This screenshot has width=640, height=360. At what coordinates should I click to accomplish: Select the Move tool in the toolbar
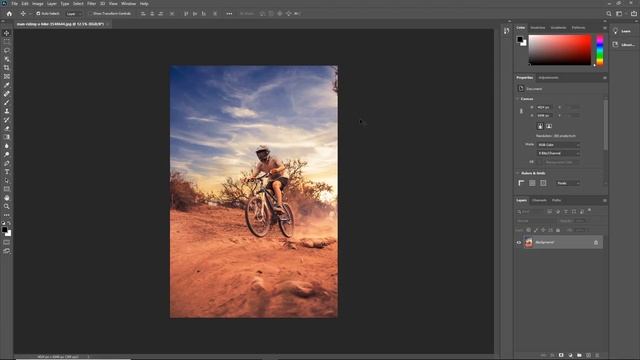7,33
